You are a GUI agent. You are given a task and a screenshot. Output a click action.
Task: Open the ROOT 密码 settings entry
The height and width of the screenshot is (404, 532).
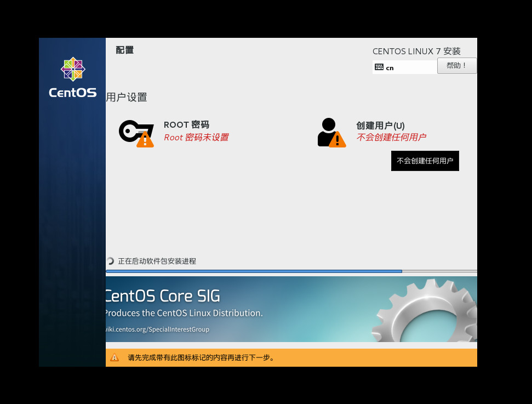(186, 124)
